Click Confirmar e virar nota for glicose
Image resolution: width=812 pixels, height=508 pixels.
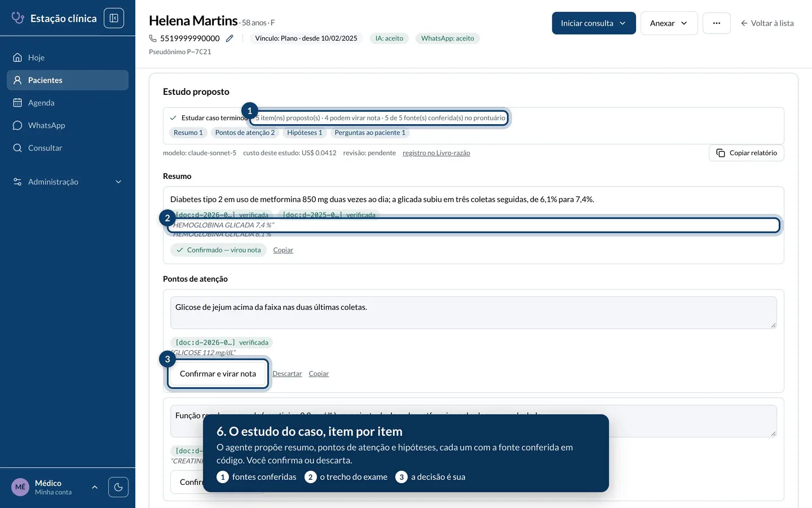click(218, 374)
